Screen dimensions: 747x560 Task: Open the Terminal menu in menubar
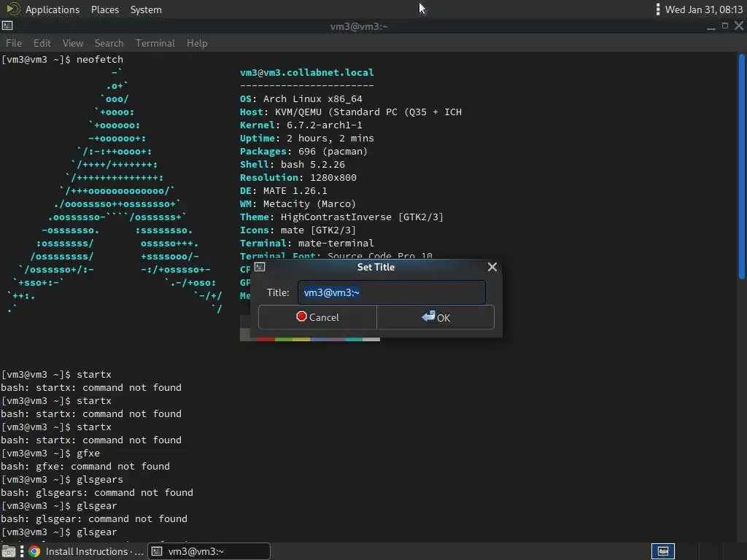tap(155, 43)
